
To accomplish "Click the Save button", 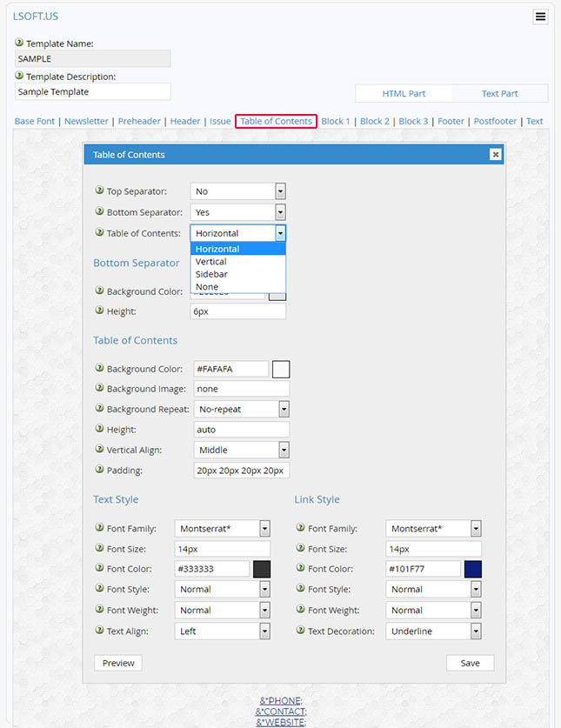I will tap(470, 663).
